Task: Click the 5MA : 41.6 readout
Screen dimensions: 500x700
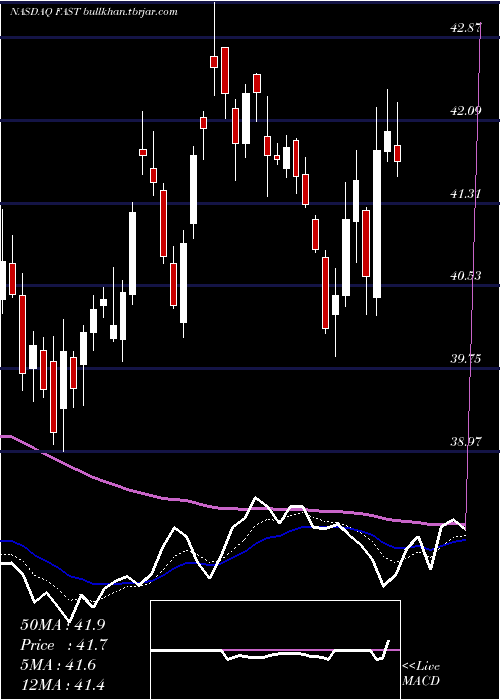Action: pyautogui.click(x=58, y=664)
